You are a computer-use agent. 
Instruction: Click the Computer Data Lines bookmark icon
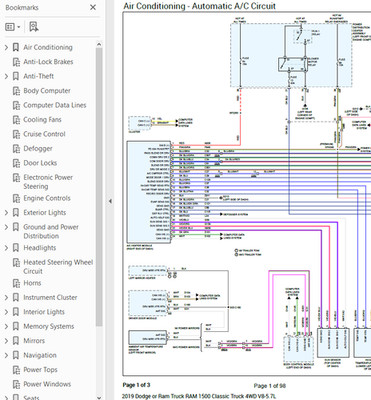coord(16,105)
